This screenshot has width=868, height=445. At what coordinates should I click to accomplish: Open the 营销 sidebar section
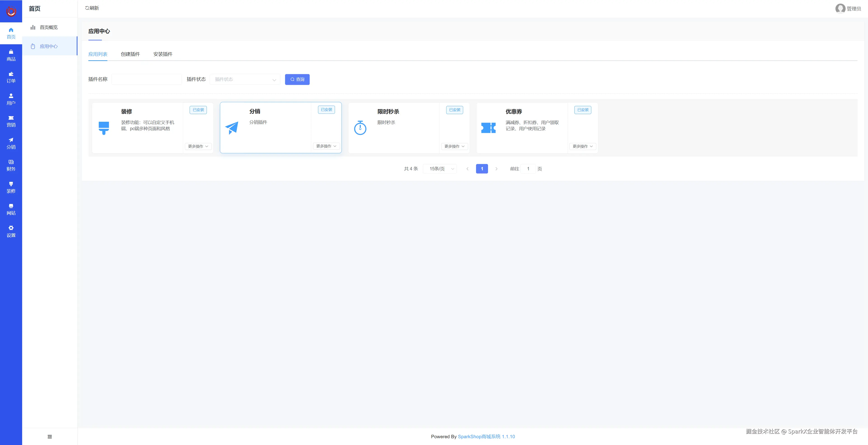(x=11, y=121)
